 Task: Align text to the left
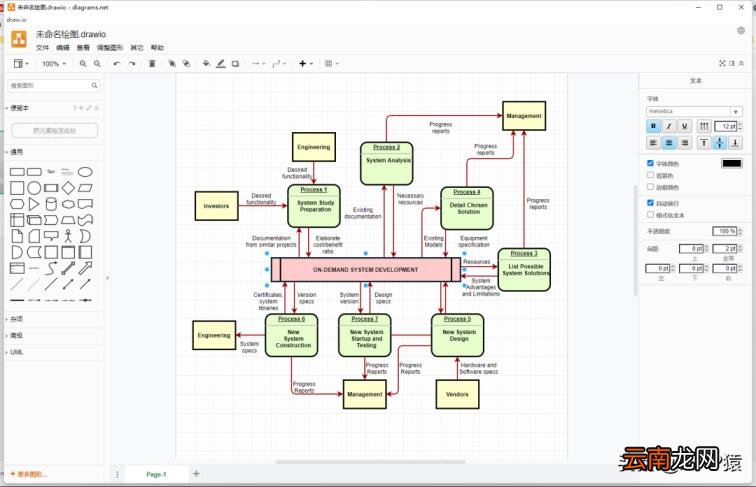(653, 143)
